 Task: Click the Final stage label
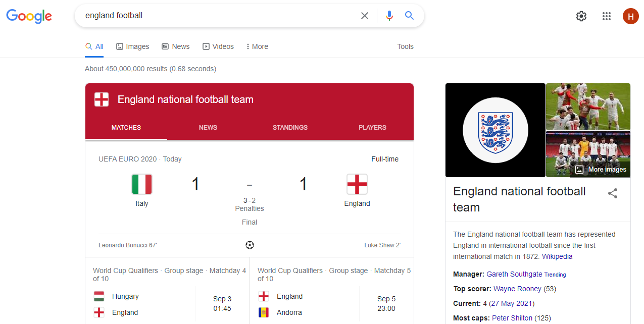250,222
